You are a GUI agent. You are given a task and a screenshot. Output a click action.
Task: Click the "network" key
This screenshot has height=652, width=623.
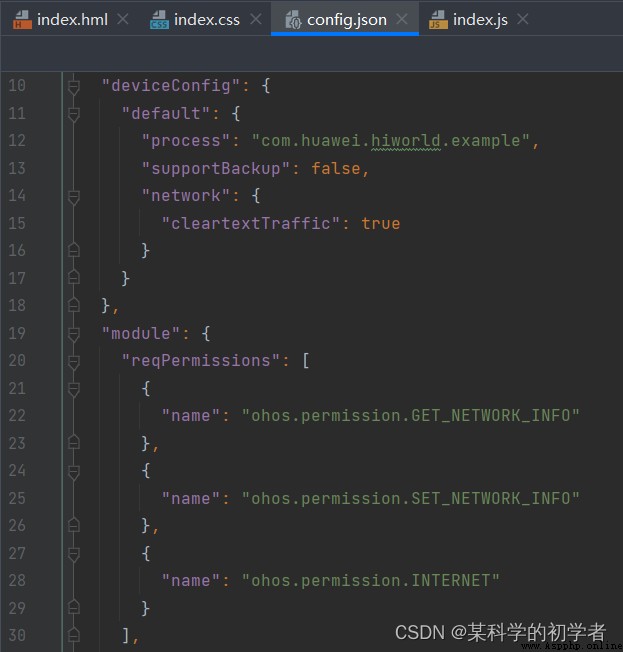186,195
